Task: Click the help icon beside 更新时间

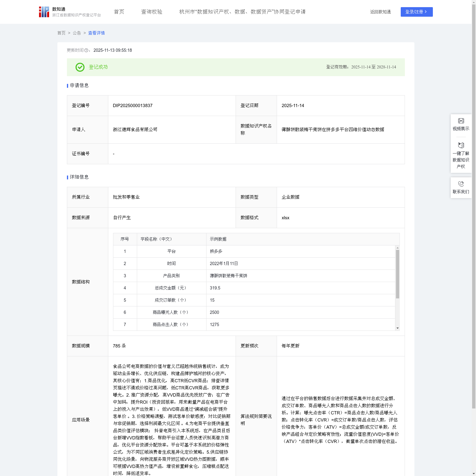Action: click(x=86, y=50)
